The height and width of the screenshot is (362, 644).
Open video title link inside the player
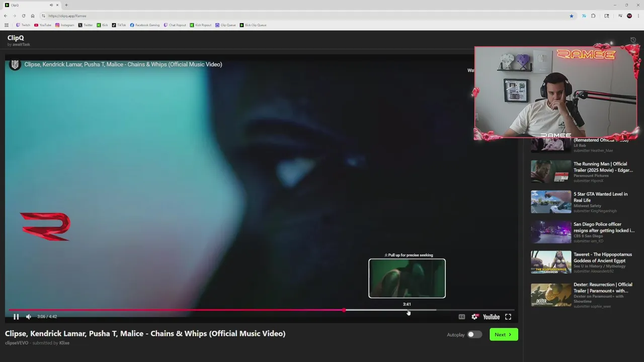(123, 64)
